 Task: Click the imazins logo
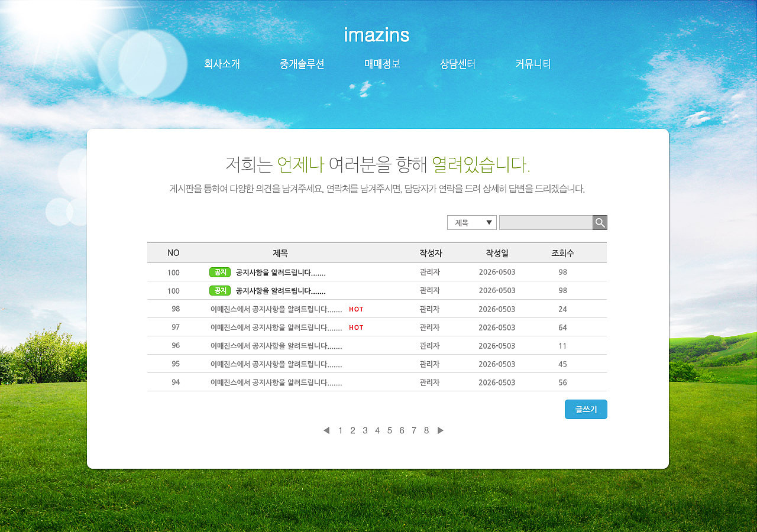coord(377,35)
